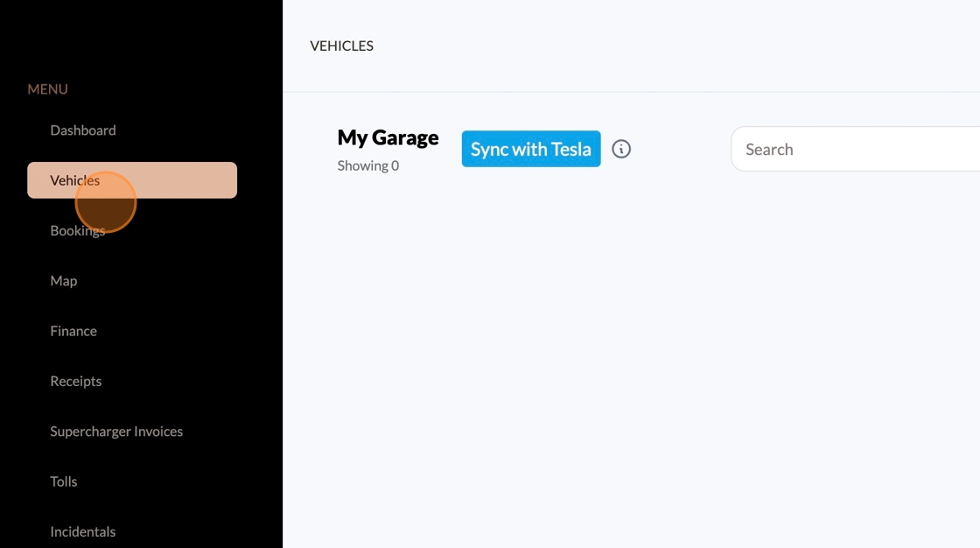
Task: Navigate to the Finance section
Action: [x=73, y=331]
